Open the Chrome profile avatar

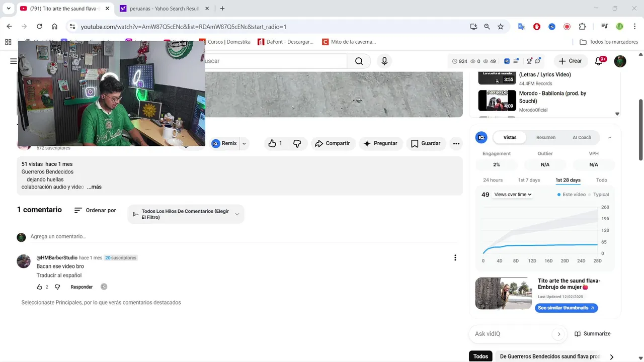[x=620, y=27]
